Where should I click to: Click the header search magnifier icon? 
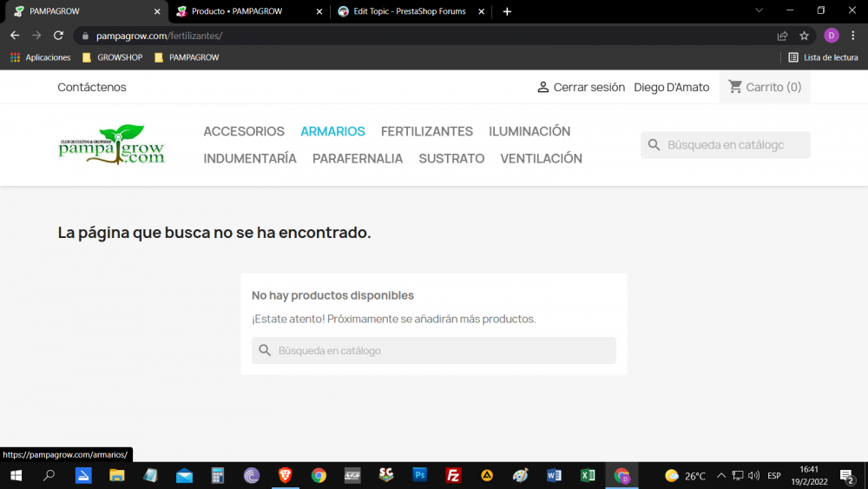pos(654,144)
